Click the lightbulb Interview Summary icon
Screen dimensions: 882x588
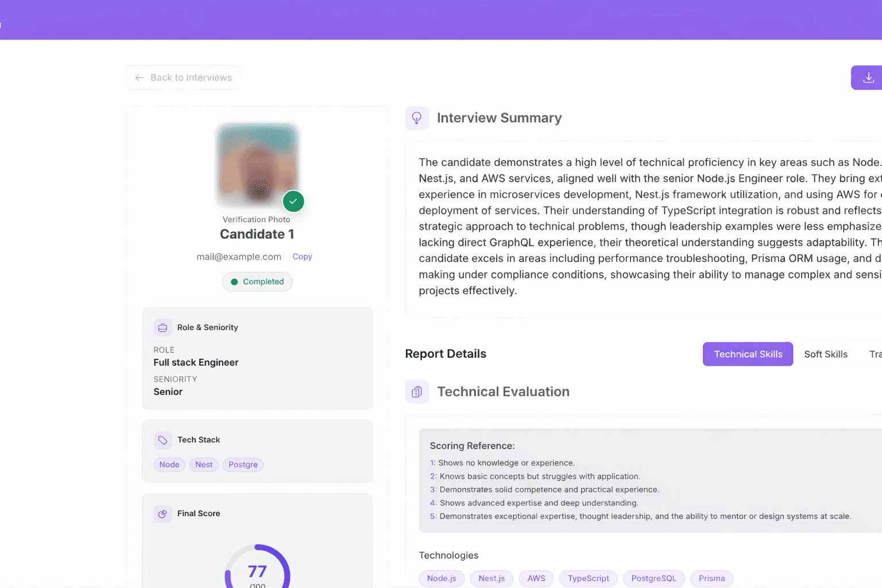coord(417,118)
